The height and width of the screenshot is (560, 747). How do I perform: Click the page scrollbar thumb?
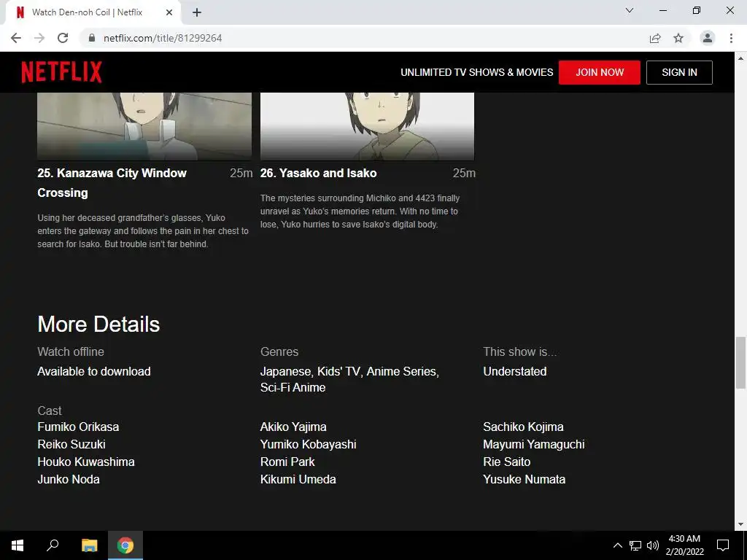coord(740,362)
